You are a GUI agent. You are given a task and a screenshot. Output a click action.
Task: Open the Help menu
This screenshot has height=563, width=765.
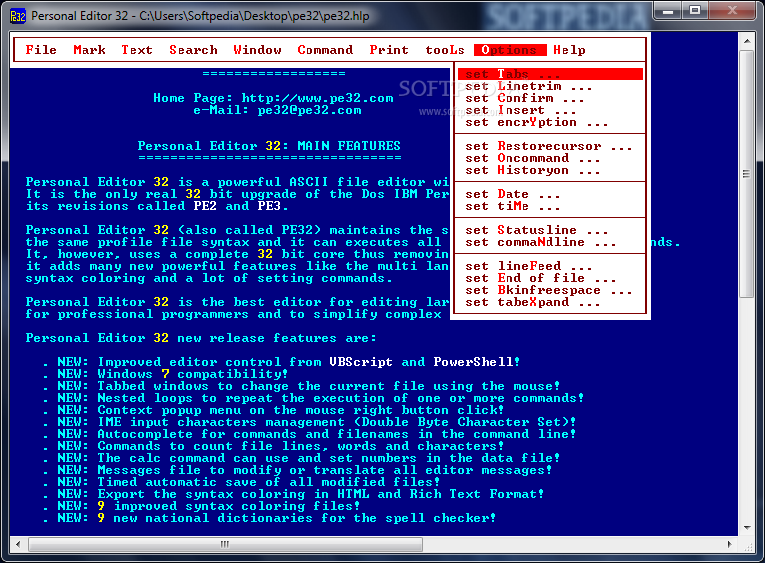click(x=569, y=50)
